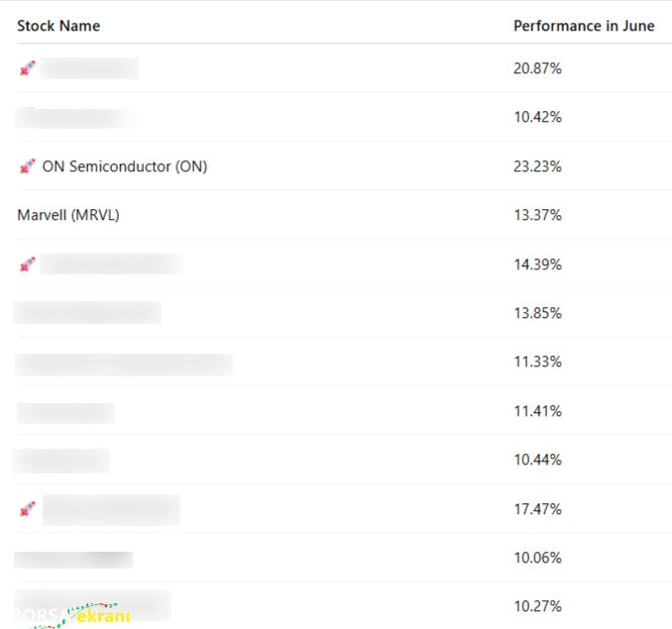Click the rocket icon beside ON Semiconductor
Image resolution: width=672 pixels, height=629 pixels.
(28, 166)
